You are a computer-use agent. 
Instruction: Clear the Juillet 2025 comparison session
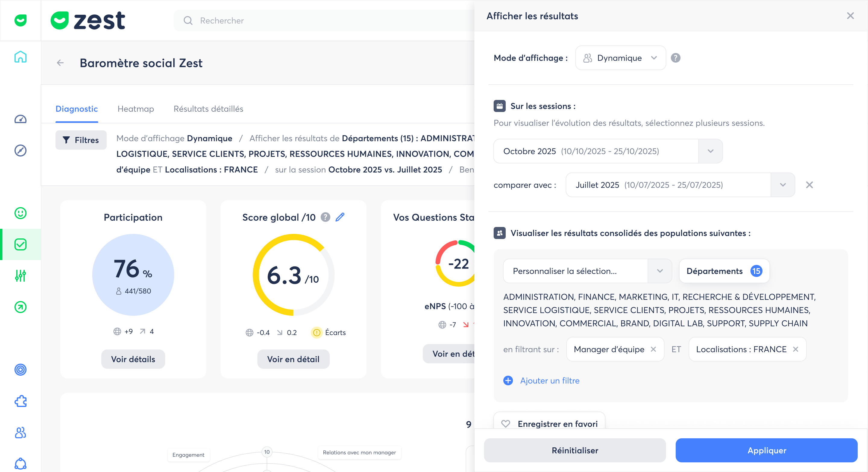pos(809,185)
